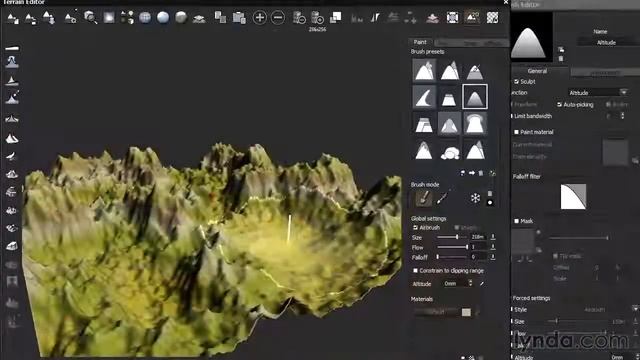Switch to the Paint tab
Screen dimensions: 640x360
tap(420, 42)
